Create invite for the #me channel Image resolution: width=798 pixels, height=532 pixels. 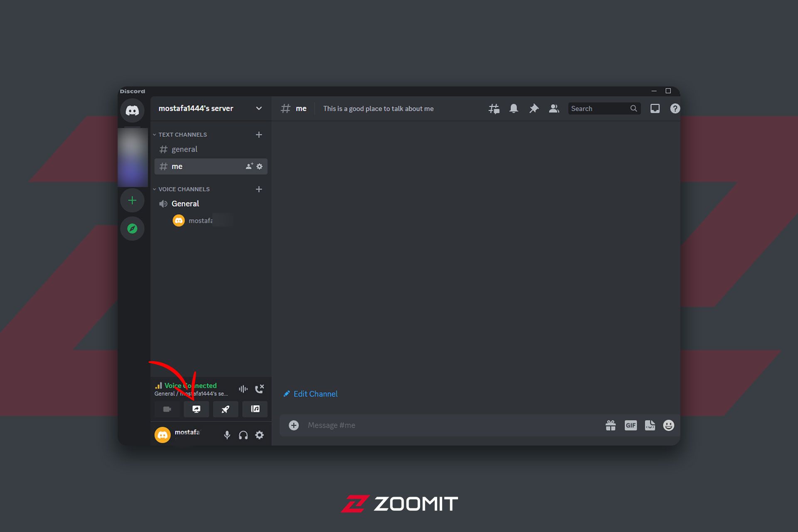pos(249,166)
